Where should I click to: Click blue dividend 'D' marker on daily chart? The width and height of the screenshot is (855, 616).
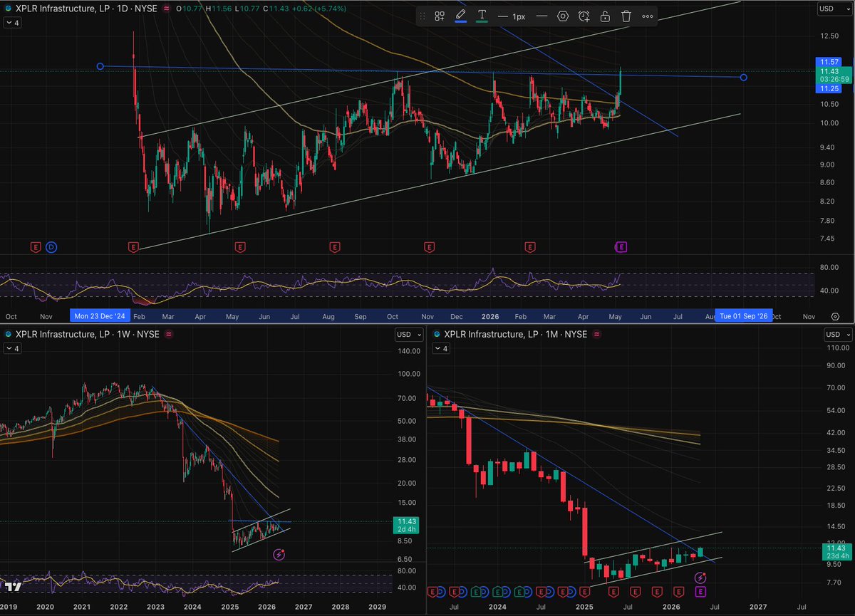pos(51,247)
